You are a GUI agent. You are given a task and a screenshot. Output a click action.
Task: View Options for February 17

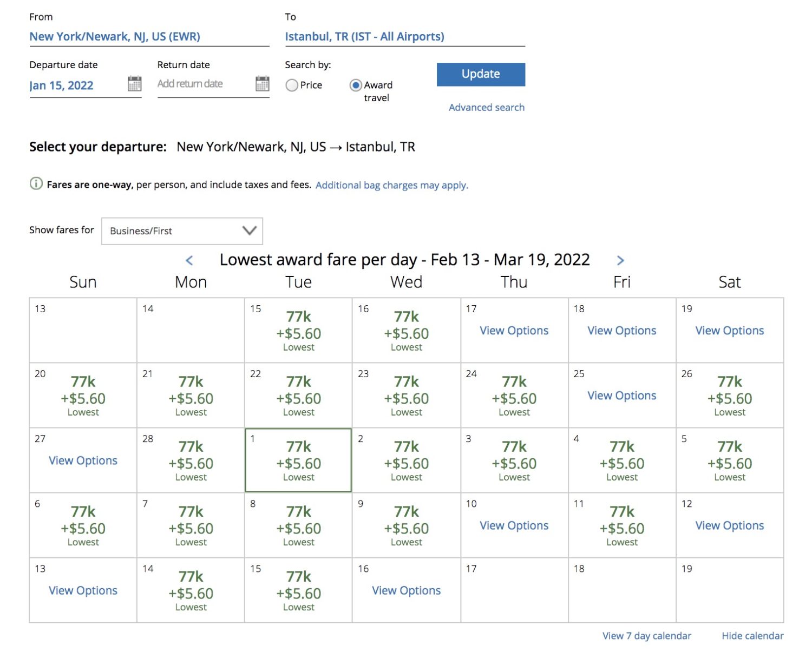tap(513, 330)
